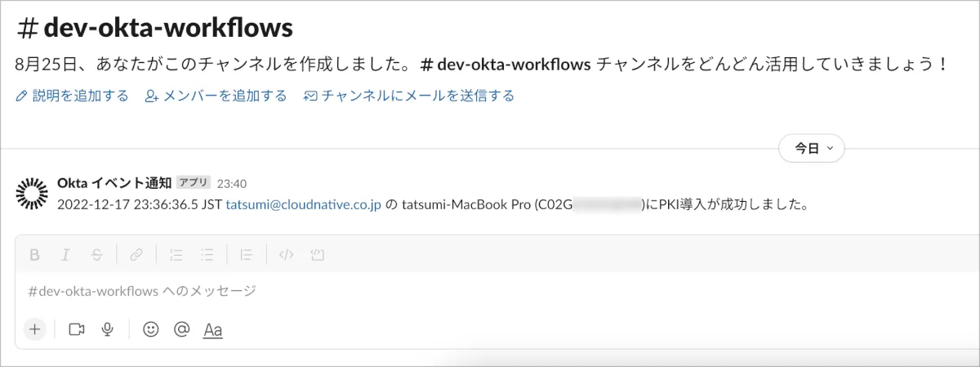Create an ordered numbered list

point(176,255)
